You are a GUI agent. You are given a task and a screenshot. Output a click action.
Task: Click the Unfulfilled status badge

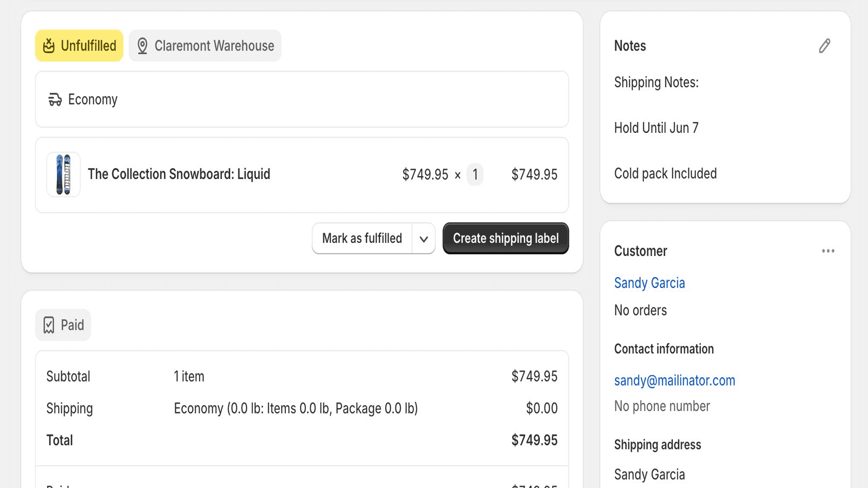79,46
